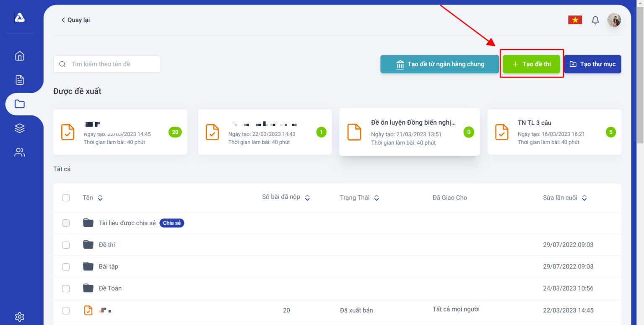Open the Bài tập folder row

click(x=108, y=267)
